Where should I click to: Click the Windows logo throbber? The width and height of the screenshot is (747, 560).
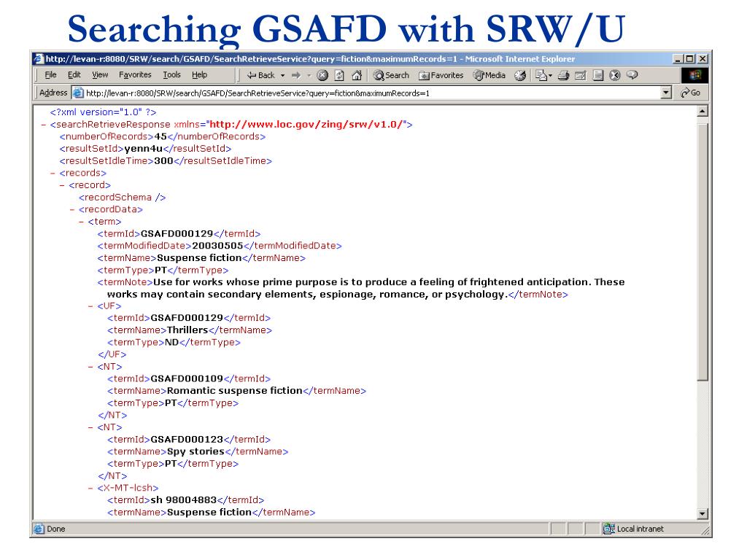click(x=694, y=75)
